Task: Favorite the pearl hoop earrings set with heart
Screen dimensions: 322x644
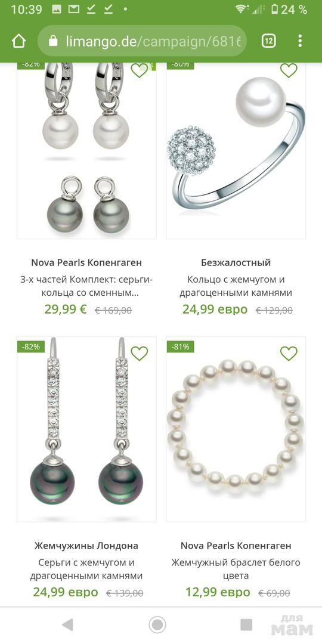Action: 139,70
